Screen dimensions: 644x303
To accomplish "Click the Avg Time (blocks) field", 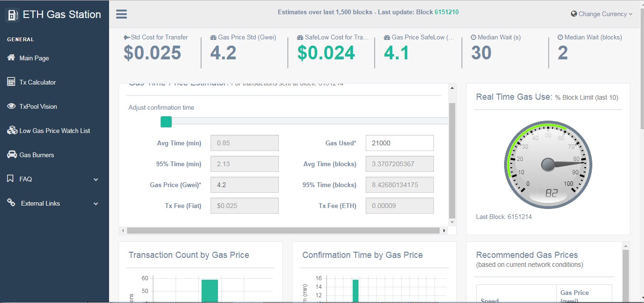I will click(400, 164).
